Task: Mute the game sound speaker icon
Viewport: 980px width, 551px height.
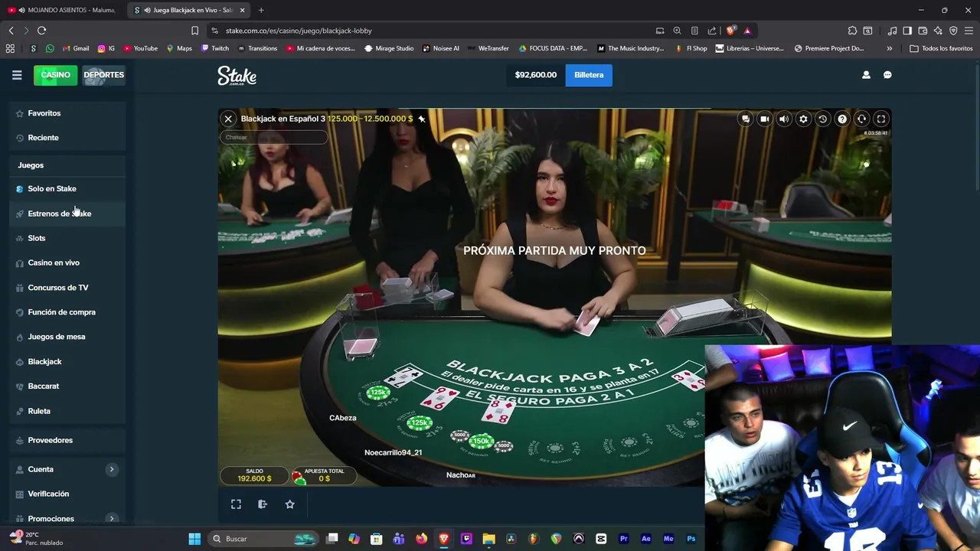Action: pyautogui.click(x=783, y=119)
